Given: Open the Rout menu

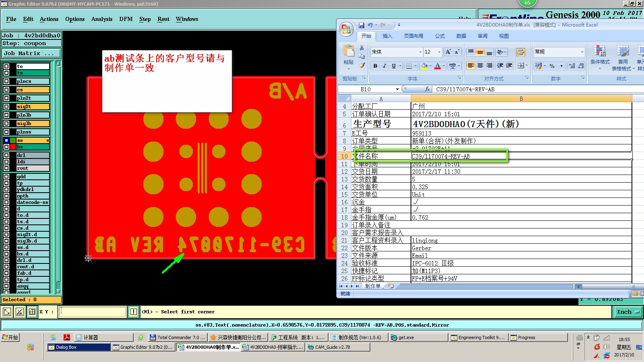Looking at the screenshot, I should (x=163, y=19).
